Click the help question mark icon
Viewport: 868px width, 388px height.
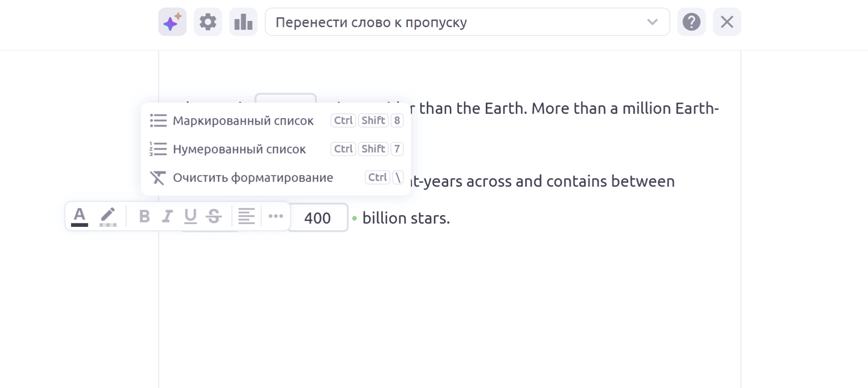tap(691, 22)
